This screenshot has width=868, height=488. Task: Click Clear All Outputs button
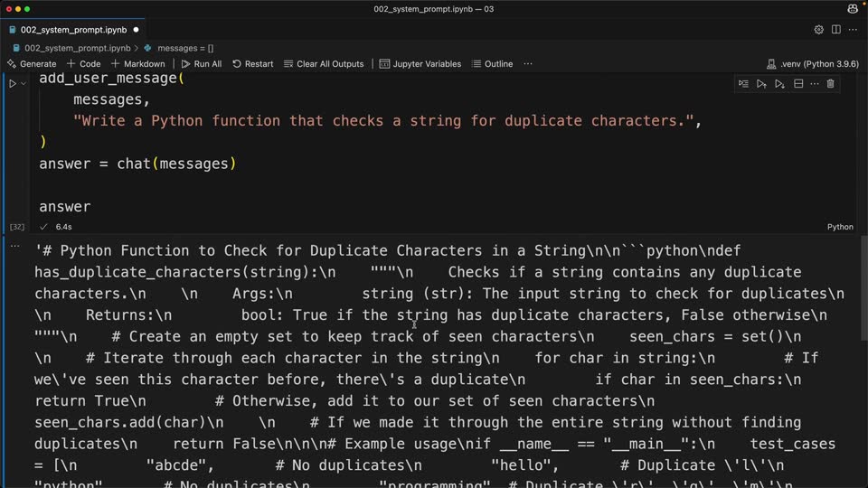coord(324,63)
